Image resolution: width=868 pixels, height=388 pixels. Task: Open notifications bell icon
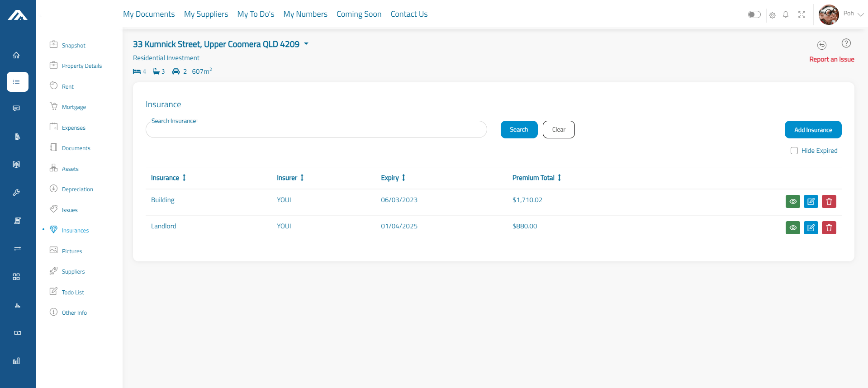786,14
